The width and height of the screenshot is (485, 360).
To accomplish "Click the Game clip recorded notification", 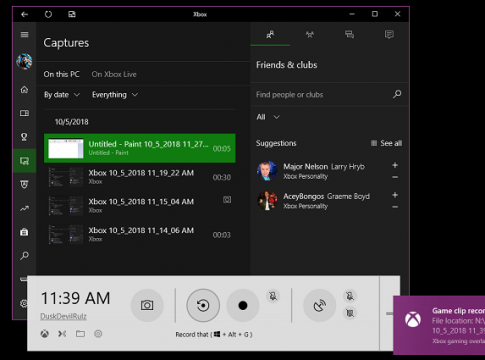I will 439,325.
